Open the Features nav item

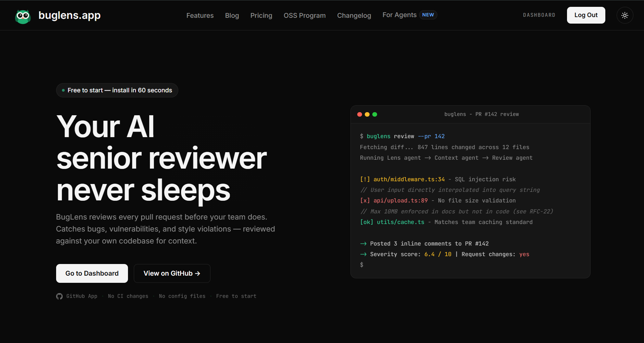pos(200,15)
